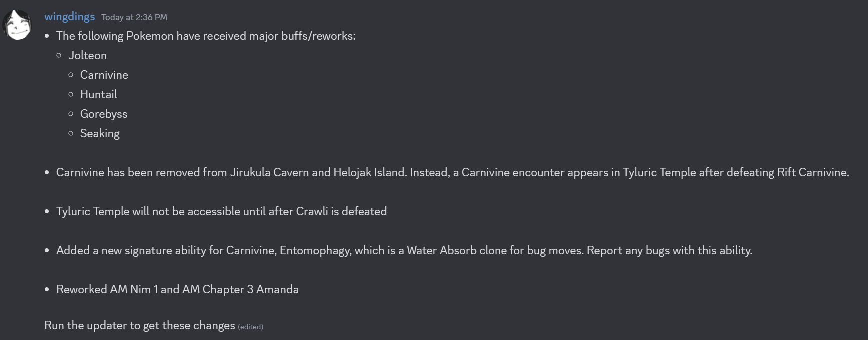This screenshot has height=340, width=868.
Task: Click the 'Seaking' list entry
Action: coord(100,133)
